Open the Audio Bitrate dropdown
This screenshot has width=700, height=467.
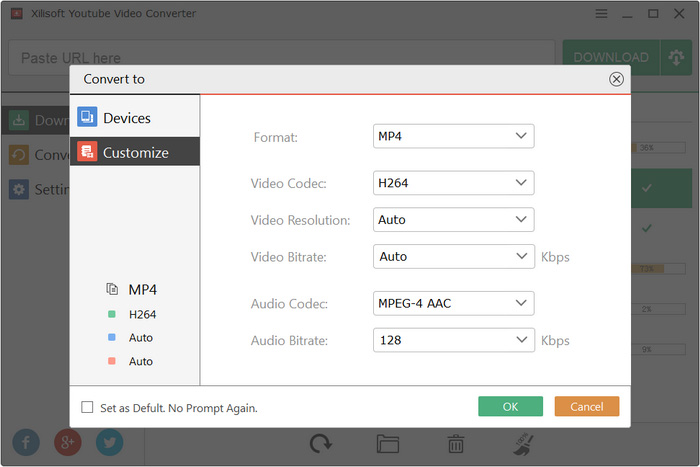click(454, 340)
